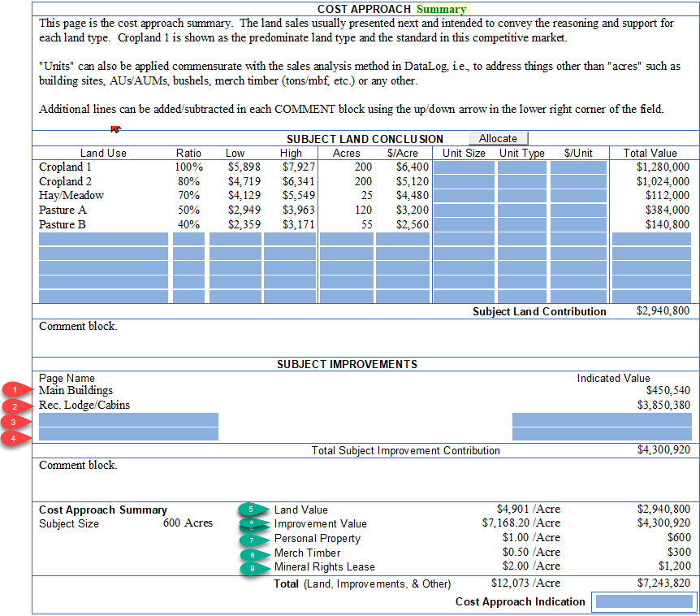700x616 pixels.
Task: Select the Cost Approach Indication field
Action: tap(642, 602)
